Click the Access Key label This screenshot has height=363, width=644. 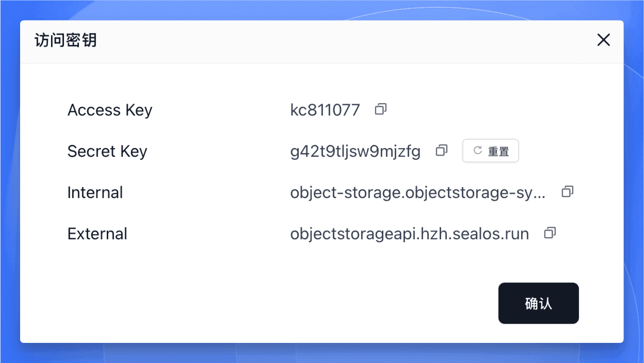(110, 110)
